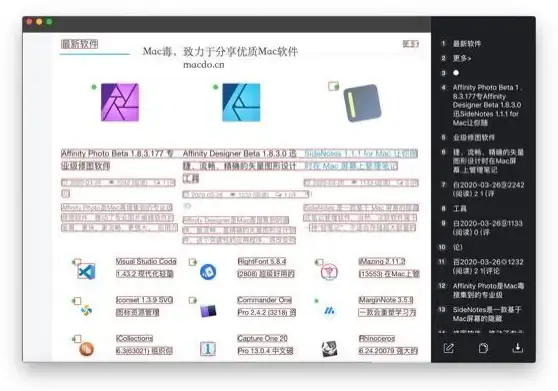Screen dimensions: 558x391
Task: Select result row 11 with 1232 阅读
Action: click(x=488, y=266)
